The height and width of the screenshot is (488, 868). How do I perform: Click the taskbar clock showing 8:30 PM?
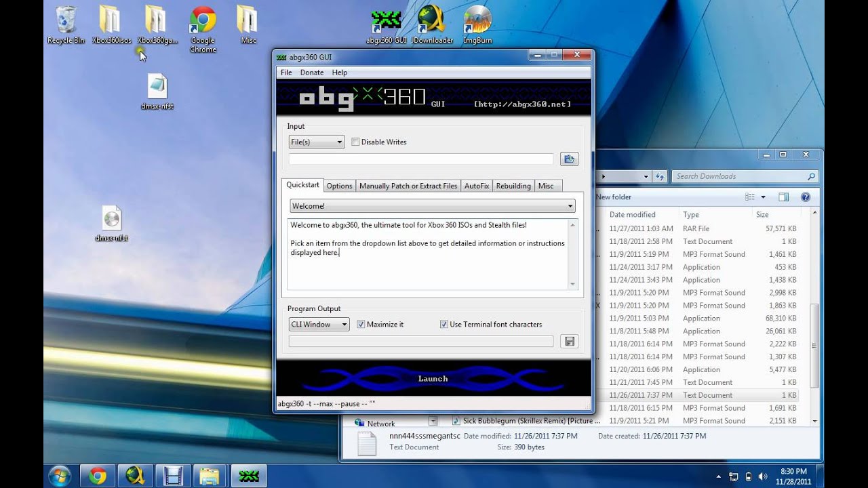(793, 476)
